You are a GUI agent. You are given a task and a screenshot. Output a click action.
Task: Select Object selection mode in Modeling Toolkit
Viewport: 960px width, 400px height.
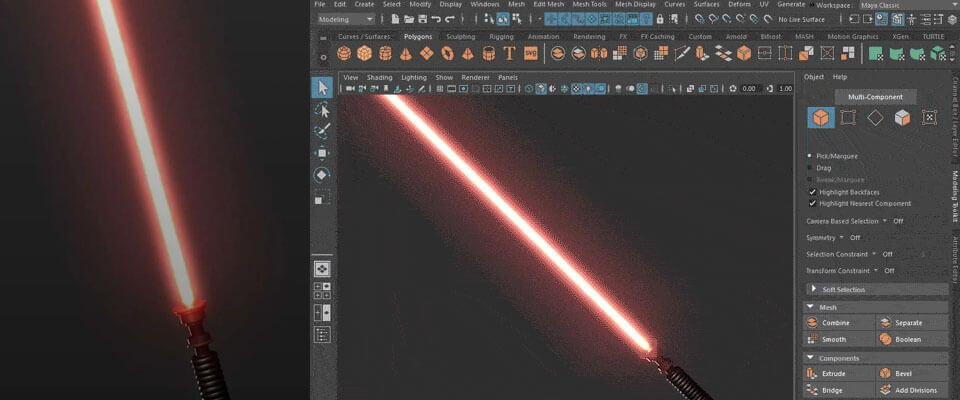(x=821, y=117)
